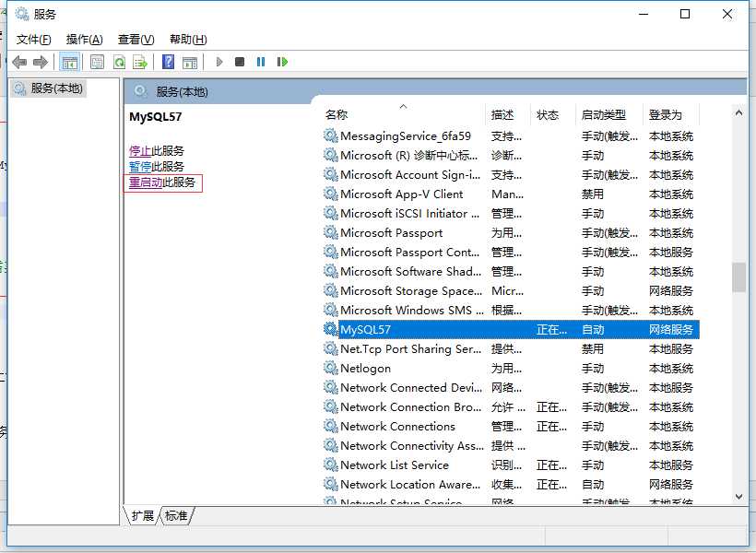
Task: Click the 停止 link to stop service
Action: point(140,151)
